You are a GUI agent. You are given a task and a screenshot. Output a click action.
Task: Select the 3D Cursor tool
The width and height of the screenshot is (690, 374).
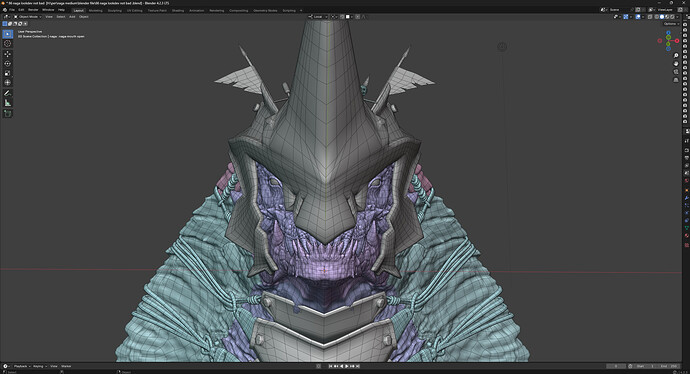(7, 44)
